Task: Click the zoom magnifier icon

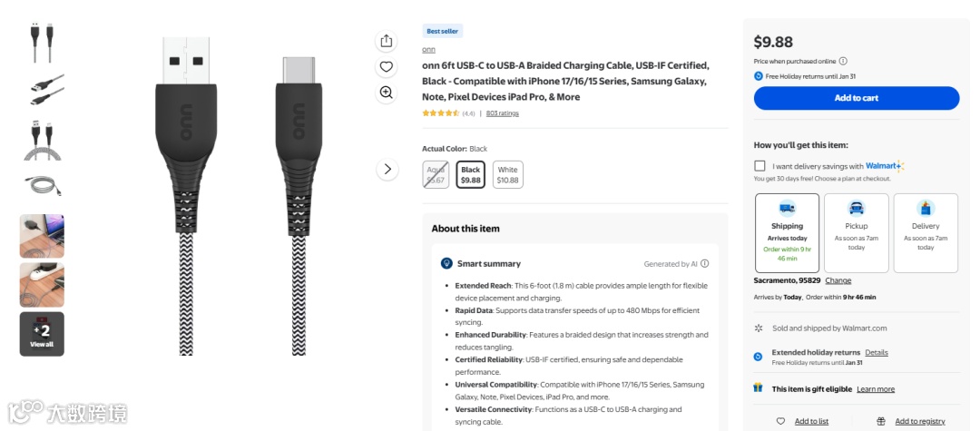Action: tap(387, 93)
